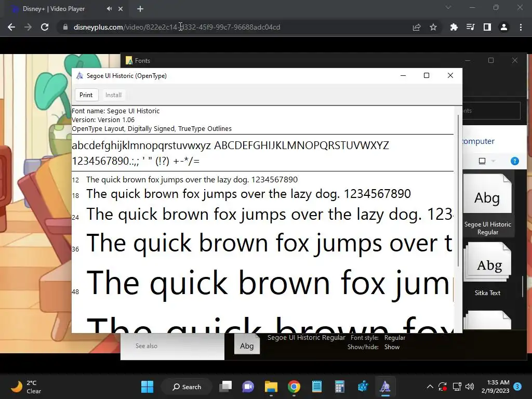Open Teams Chat on taskbar
Viewport: 532px width, 399px height.
pyautogui.click(x=248, y=387)
